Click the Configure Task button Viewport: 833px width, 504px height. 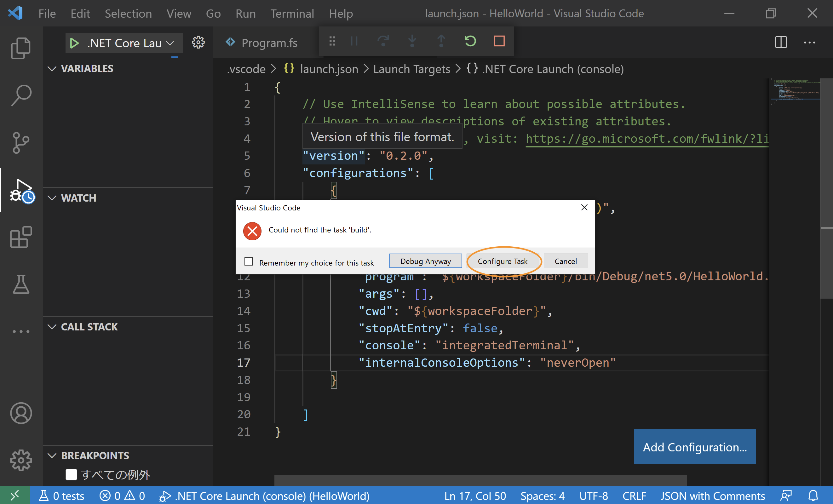(503, 261)
